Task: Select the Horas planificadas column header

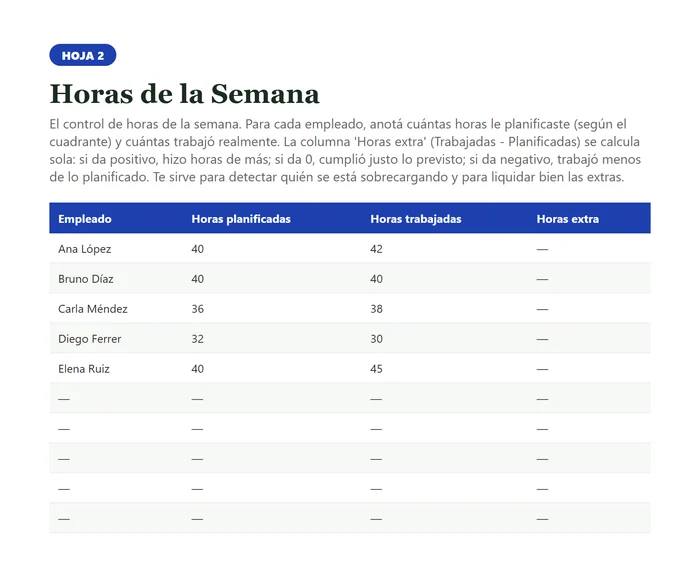Action: click(x=241, y=219)
